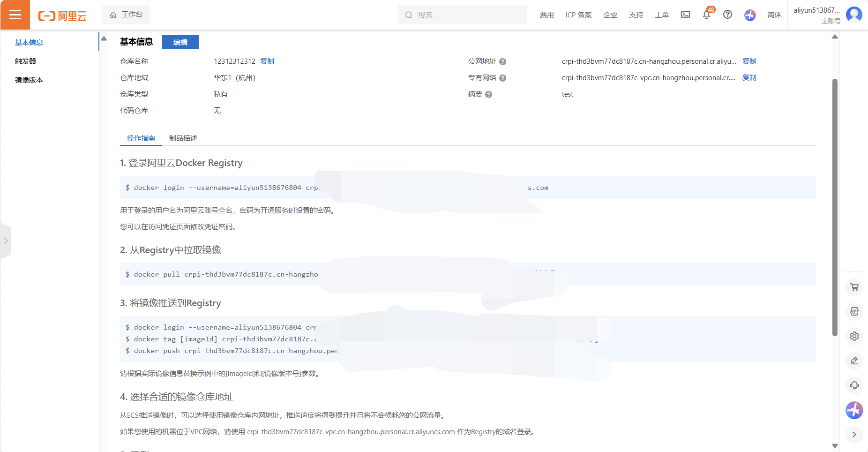
Task: Click the settings gear in the right sidebar
Action: coord(854,336)
